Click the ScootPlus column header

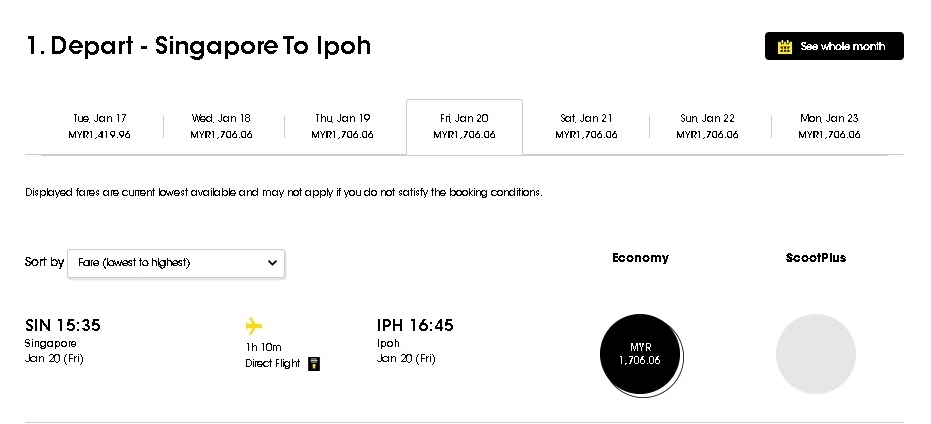[x=816, y=258]
